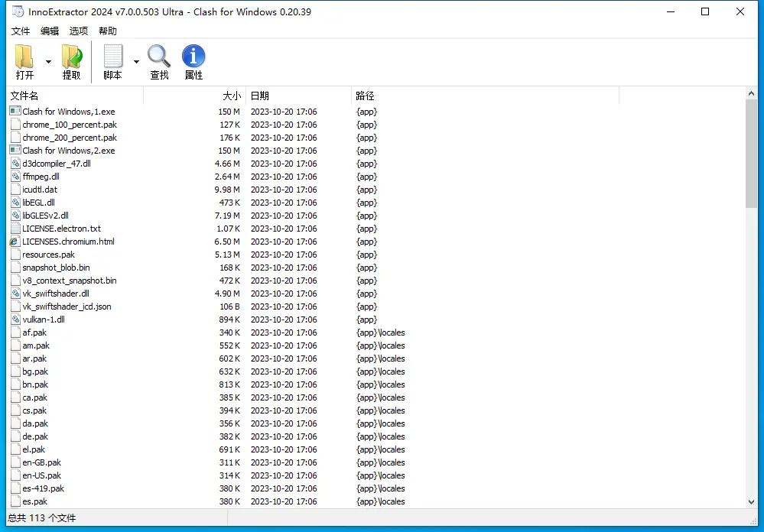Click the vertical scrollbar down arrow
The height and width of the screenshot is (532, 764).
click(751, 501)
